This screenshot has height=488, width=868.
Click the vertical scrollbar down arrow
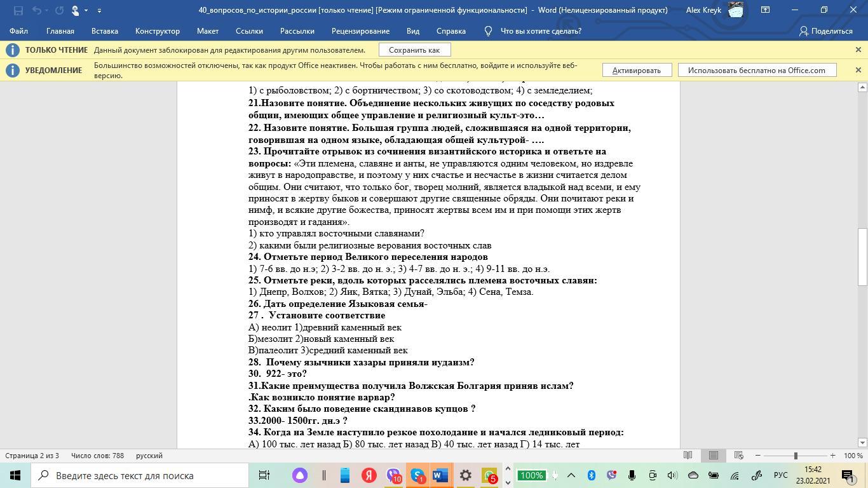pyautogui.click(x=862, y=442)
